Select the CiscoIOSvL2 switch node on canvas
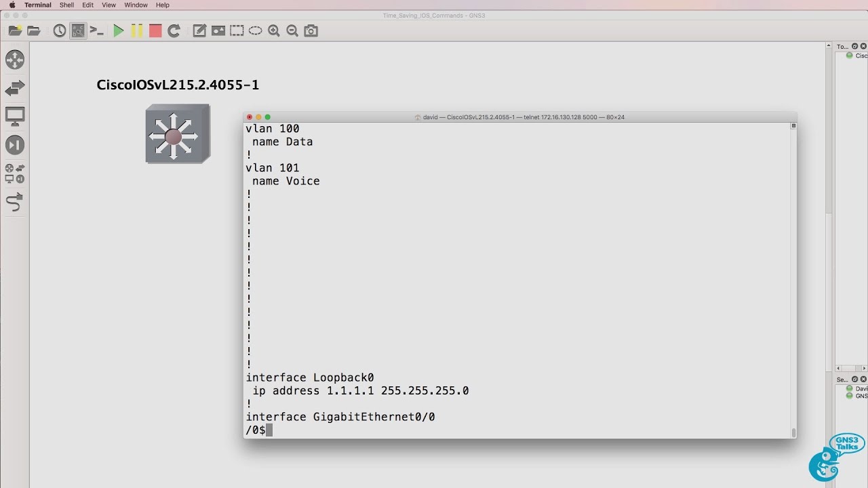868x488 pixels. pos(178,134)
